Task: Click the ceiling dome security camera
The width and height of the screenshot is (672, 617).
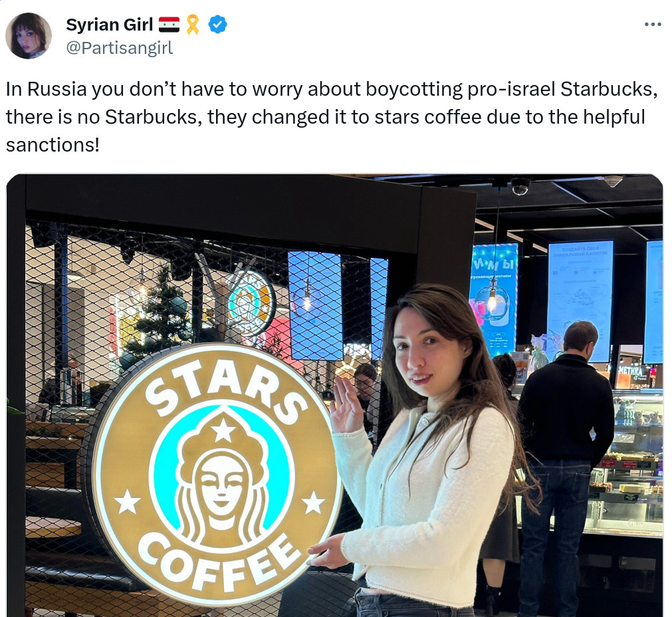Action: (520, 186)
